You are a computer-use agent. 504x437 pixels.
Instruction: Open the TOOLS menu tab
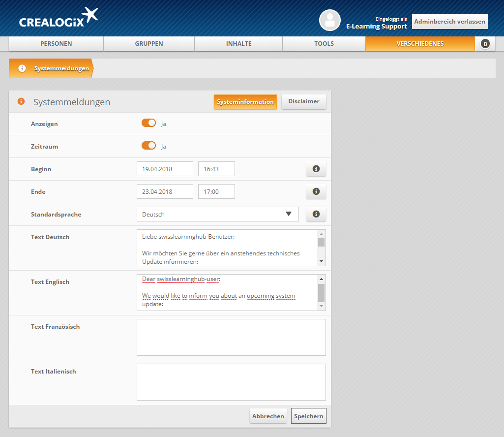pos(324,44)
